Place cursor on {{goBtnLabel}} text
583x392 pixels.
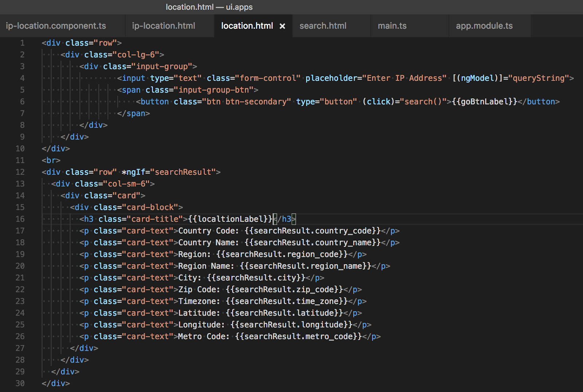tap(484, 102)
